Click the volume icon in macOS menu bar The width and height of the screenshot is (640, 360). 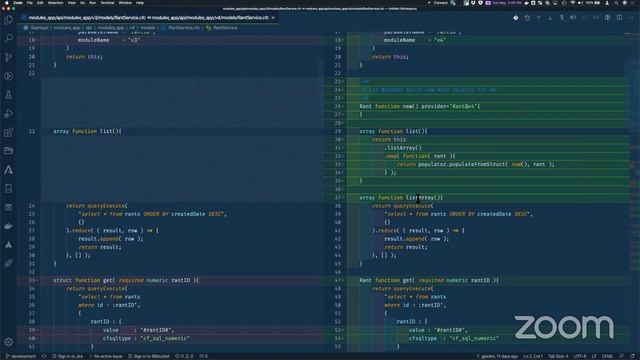(580, 2)
